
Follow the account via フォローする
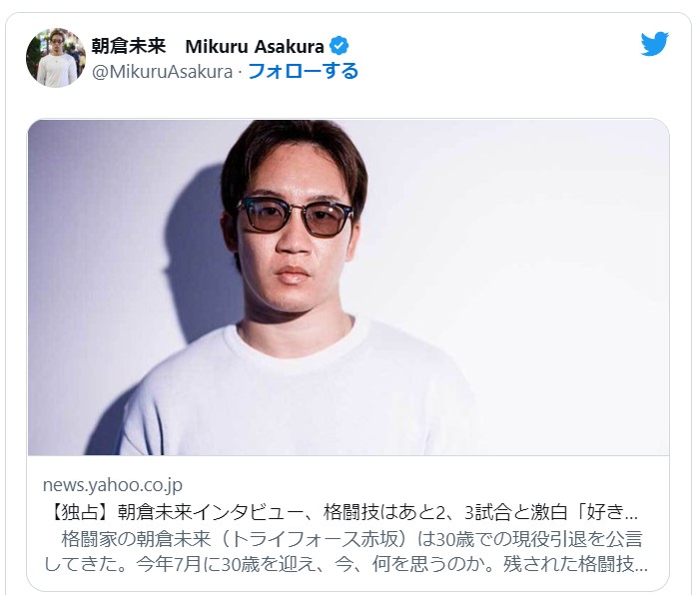(x=303, y=71)
